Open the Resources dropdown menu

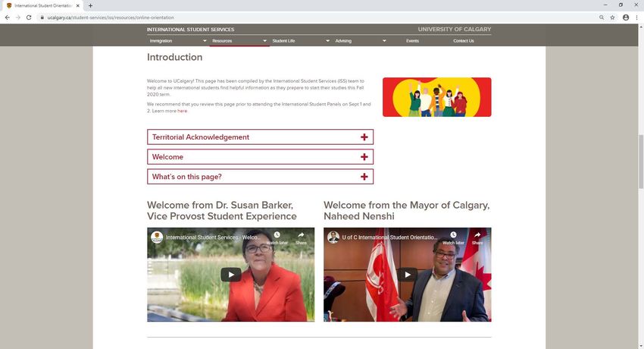pyautogui.click(x=239, y=41)
